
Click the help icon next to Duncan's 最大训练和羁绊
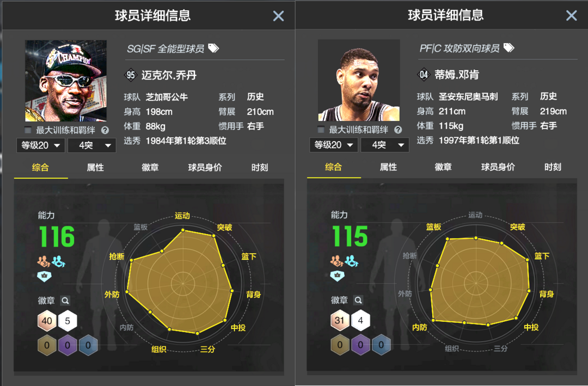tap(398, 130)
